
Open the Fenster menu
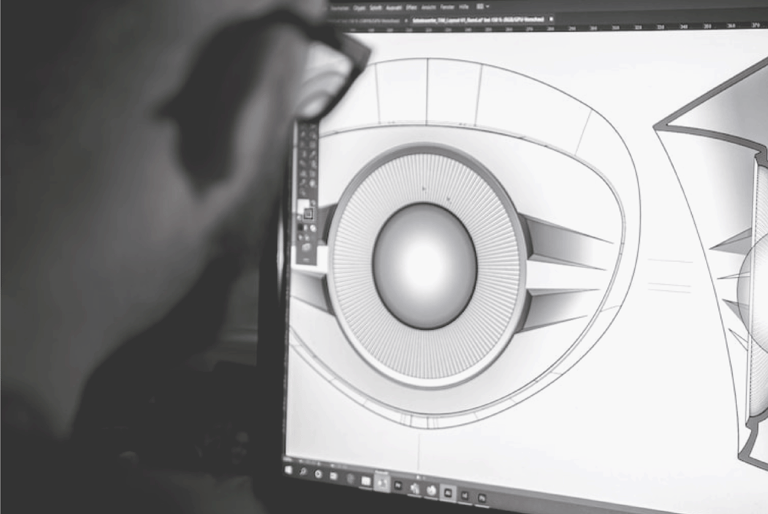point(447,8)
